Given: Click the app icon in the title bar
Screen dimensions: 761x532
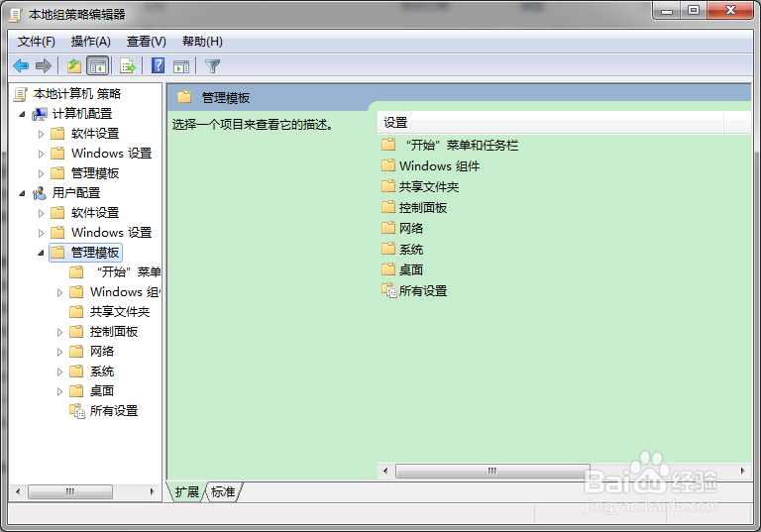Looking at the screenshot, I should point(16,15).
